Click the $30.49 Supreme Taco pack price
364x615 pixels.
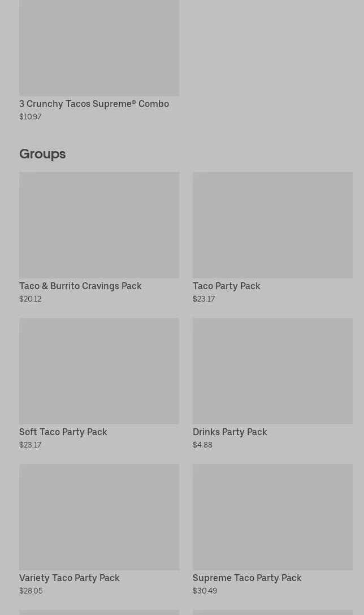click(205, 591)
